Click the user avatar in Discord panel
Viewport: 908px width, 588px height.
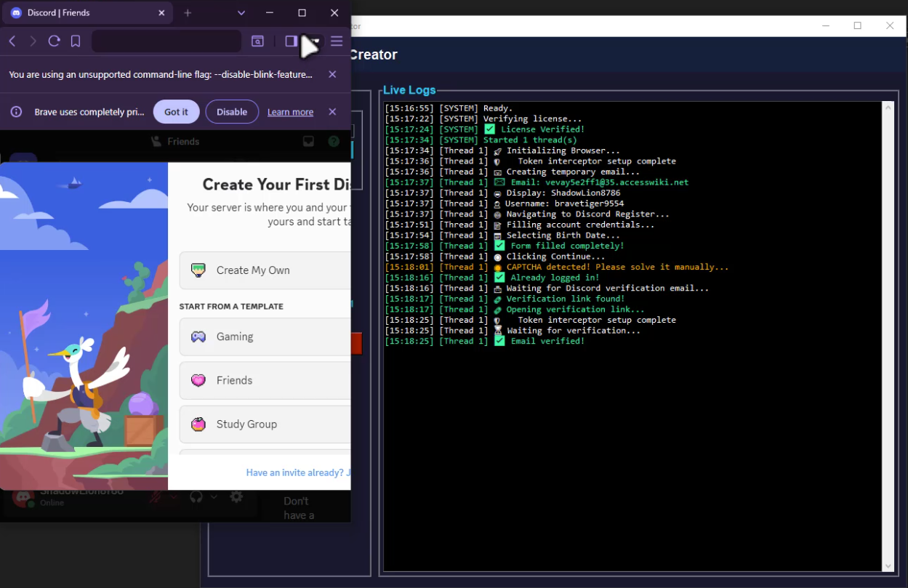coord(23,499)
